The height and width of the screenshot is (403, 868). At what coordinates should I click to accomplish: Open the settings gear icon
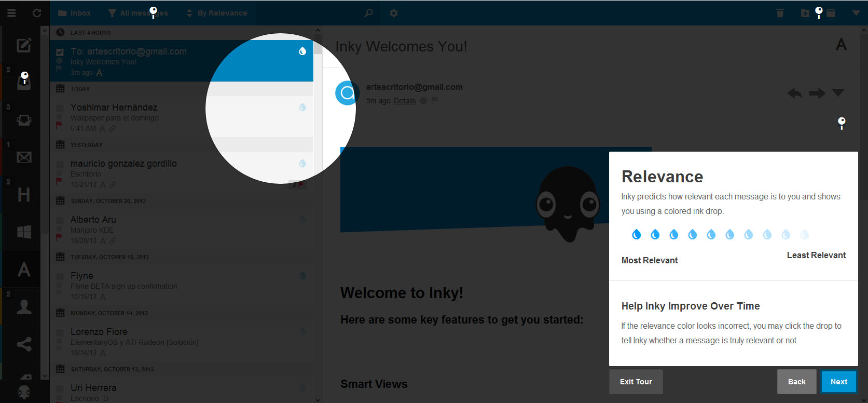point(394,13)
